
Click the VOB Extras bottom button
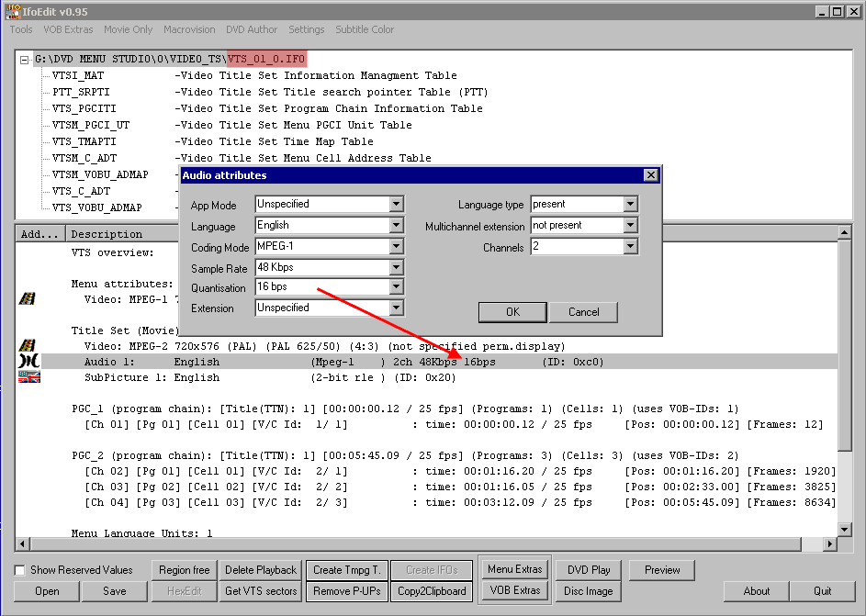tap(515, 590)
